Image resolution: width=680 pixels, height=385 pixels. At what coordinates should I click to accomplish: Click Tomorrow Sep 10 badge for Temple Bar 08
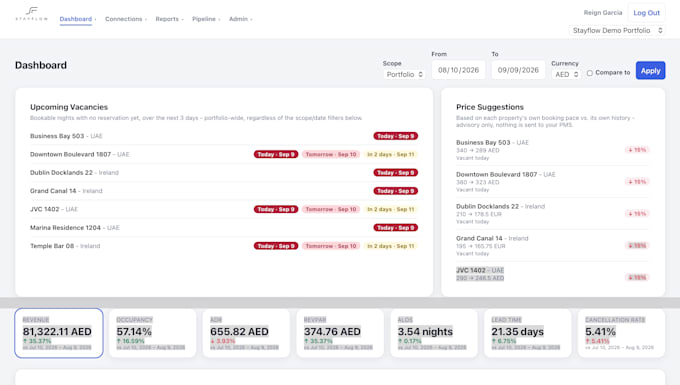[x=331, y=246]
